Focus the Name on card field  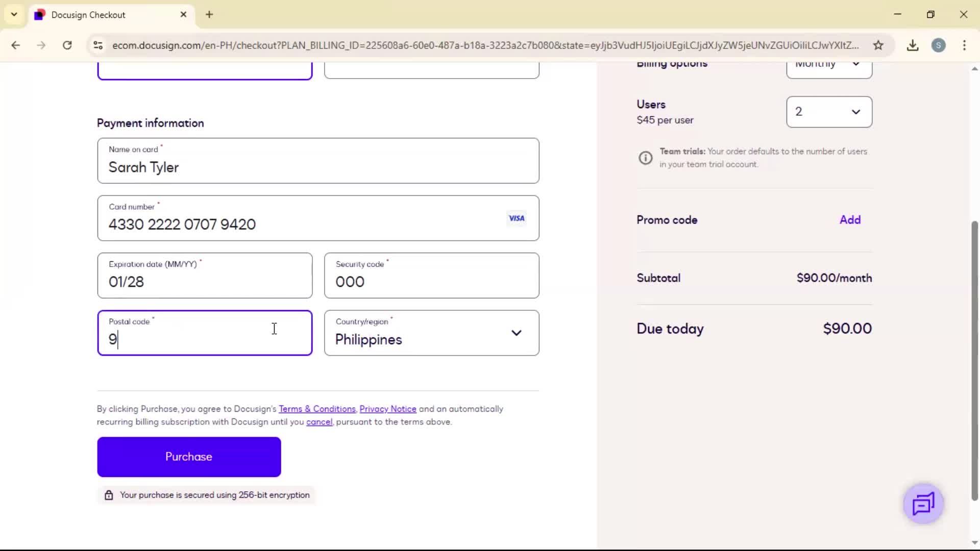(x=318, y=161)
